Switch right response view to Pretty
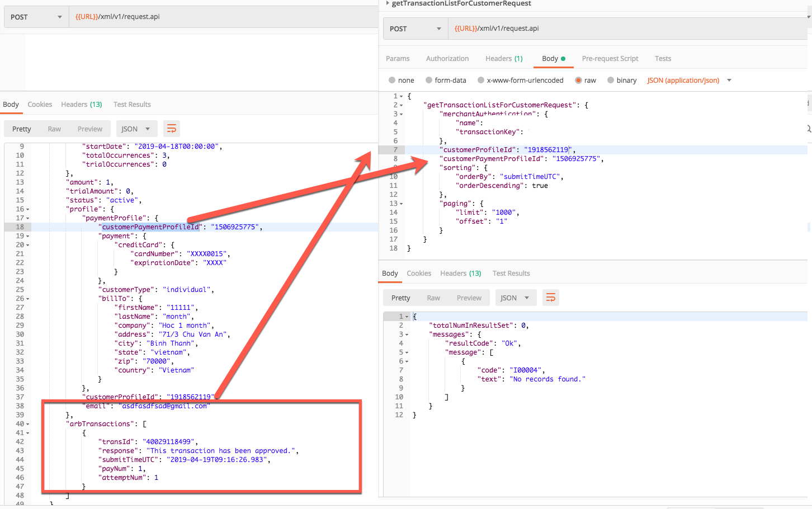Viewport: 812px width, 509px height. point(401,298)
